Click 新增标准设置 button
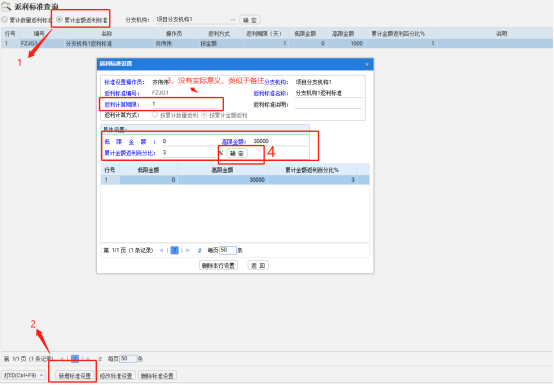This screenshot has width=554, height=385. [x=75, y=375]
